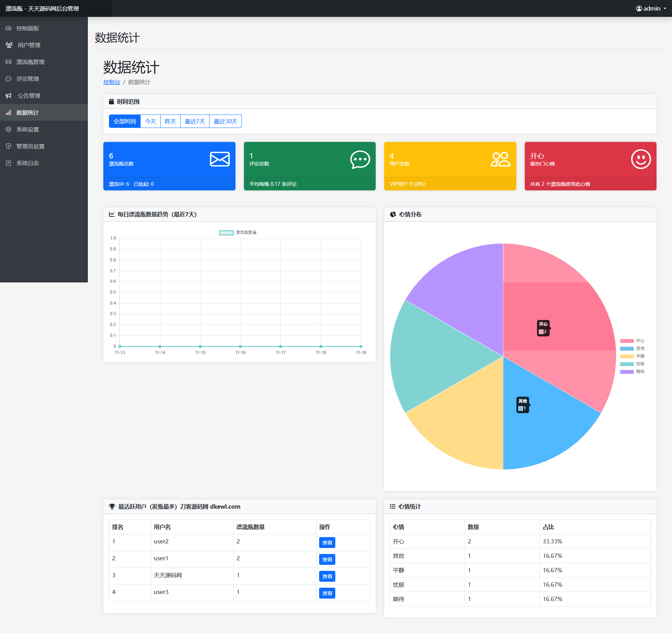Hide 期待 slice via pie chart legend

tap(632, 372)
